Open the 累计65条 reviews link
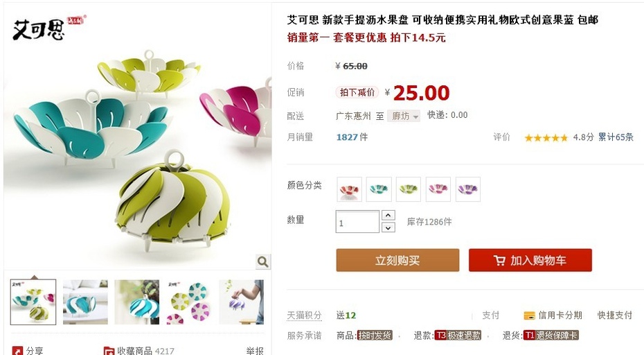 coord(616,137)
